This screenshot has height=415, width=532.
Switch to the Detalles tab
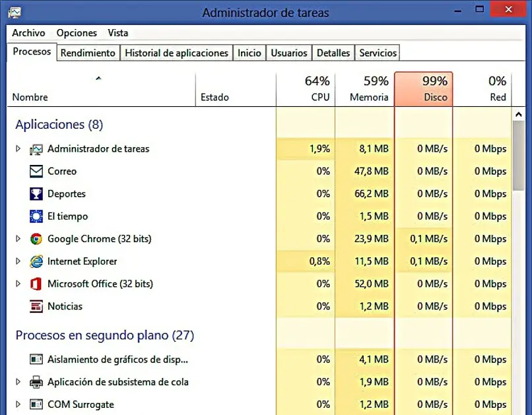coord(333,53)
